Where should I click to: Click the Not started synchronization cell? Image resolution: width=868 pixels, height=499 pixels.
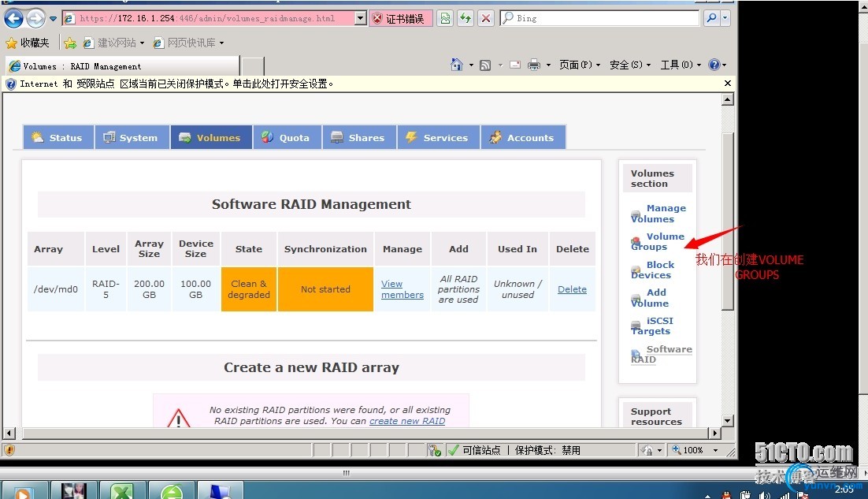point(325,289)
